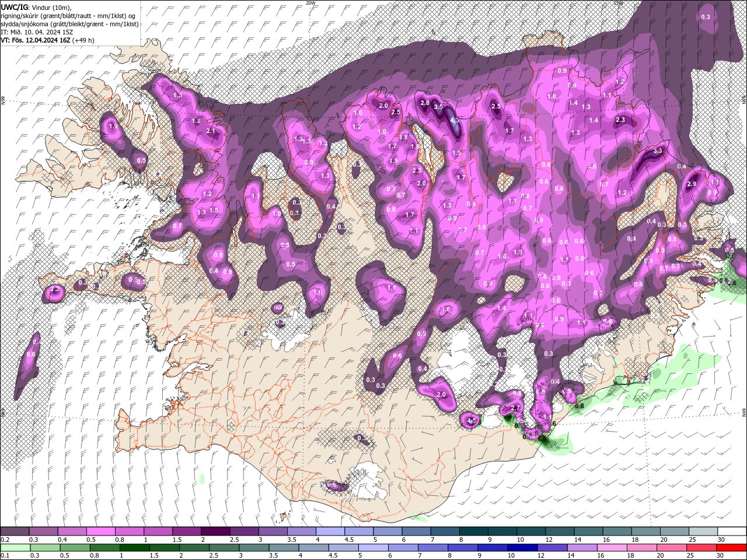Pick pale green rain swatch between 0.1 and 0.3
The height and width of the screenshot is (560, 747).
click(x=15, y=548)
